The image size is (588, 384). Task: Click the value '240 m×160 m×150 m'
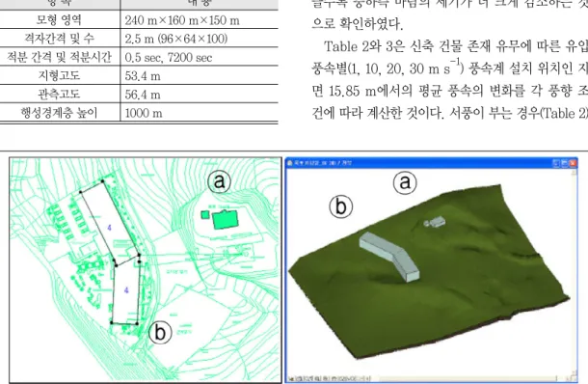pos(182,20)
